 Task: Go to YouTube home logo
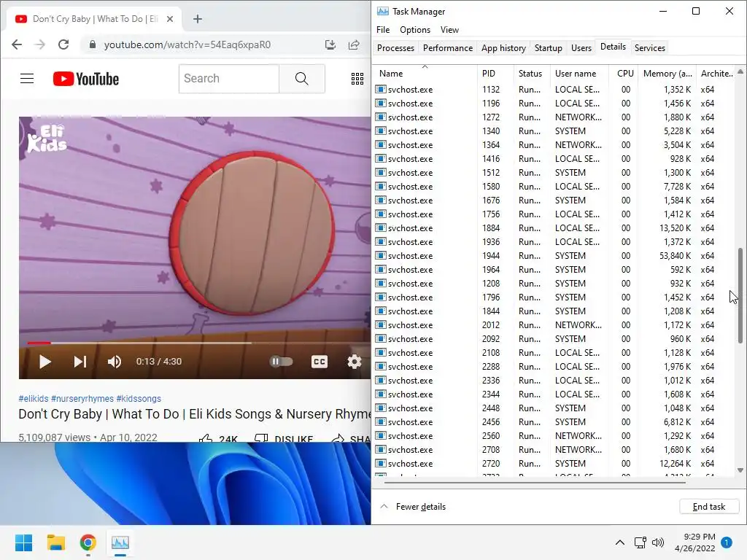pyautogui.click(x=86, y=79)
